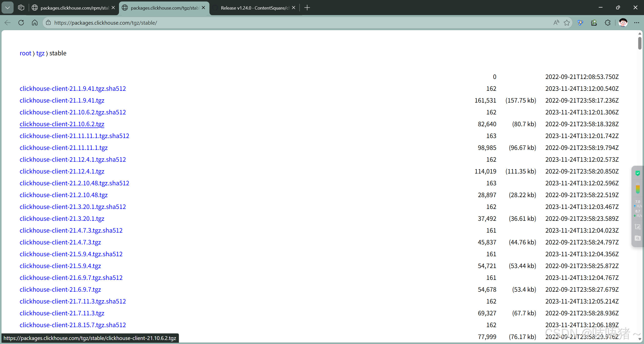Open the Extensions puzzle icon
This screenshot has width=644, height=344.
pos(608,23)
